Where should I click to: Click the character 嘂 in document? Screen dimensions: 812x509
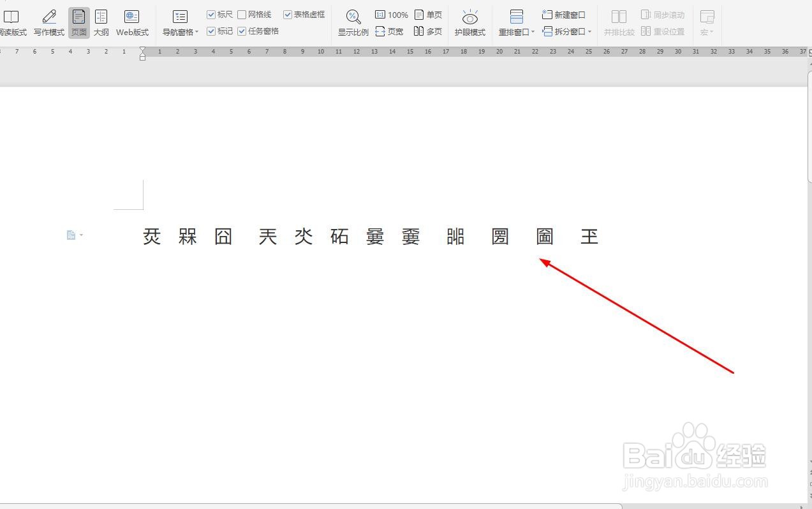[x=455, y=237]
